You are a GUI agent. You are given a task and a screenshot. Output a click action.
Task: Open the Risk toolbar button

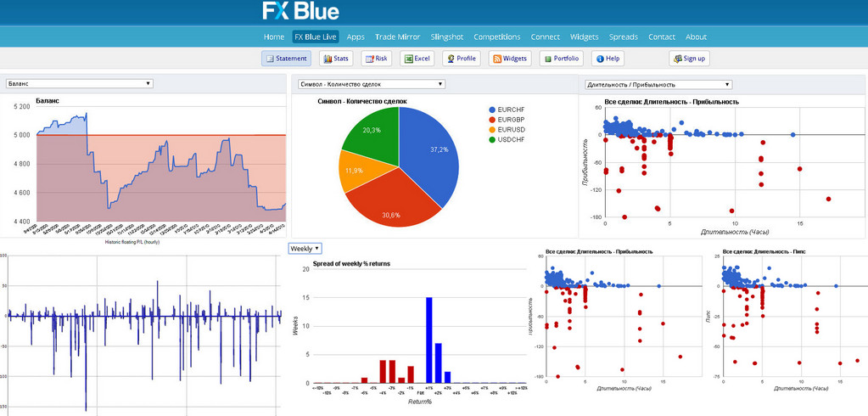377,59
